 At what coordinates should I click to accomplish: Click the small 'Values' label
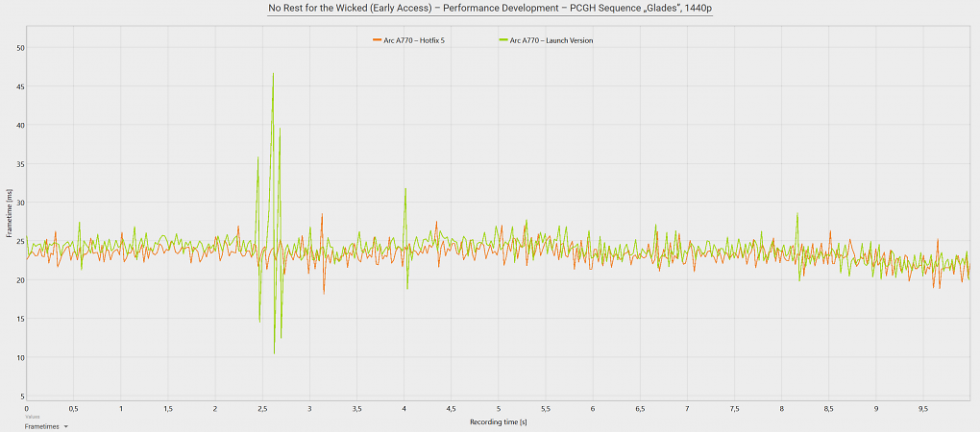32,416
